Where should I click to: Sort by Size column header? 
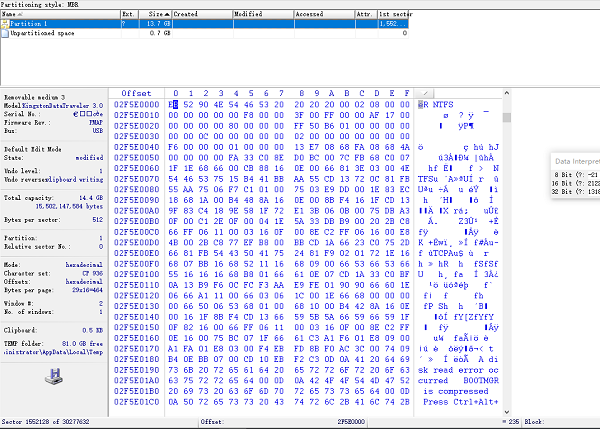pyautogui.click(x=155, y=14)
